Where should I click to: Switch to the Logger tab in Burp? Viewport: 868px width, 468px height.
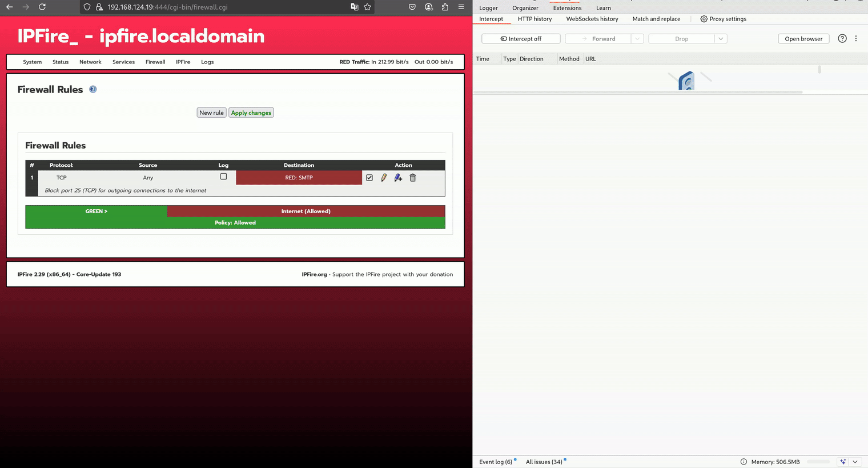coord(488,8)
